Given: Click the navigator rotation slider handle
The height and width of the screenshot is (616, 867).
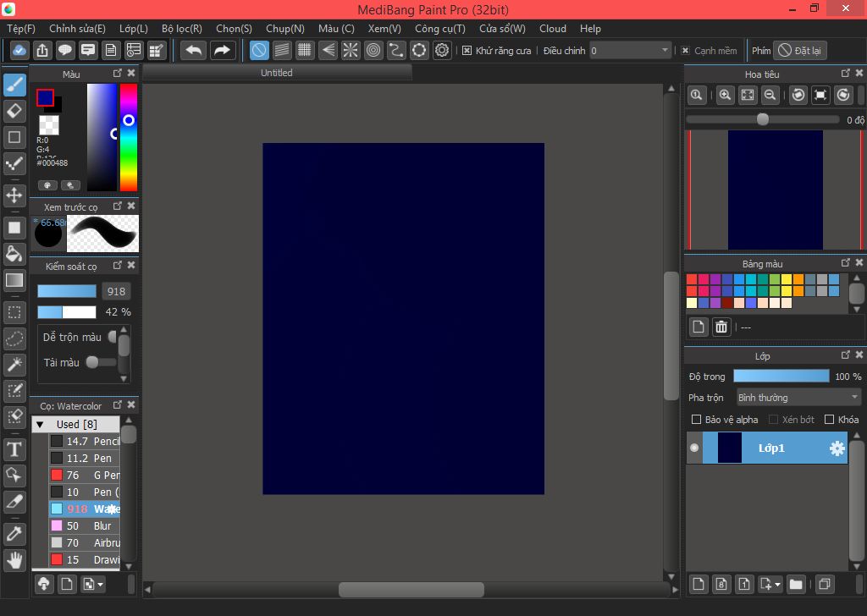Looking at the screenshot, I should tap(763, 119).
